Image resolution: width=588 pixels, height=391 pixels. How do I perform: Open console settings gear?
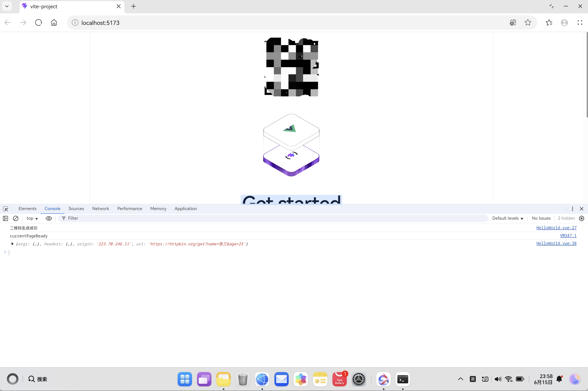point(582,218)
